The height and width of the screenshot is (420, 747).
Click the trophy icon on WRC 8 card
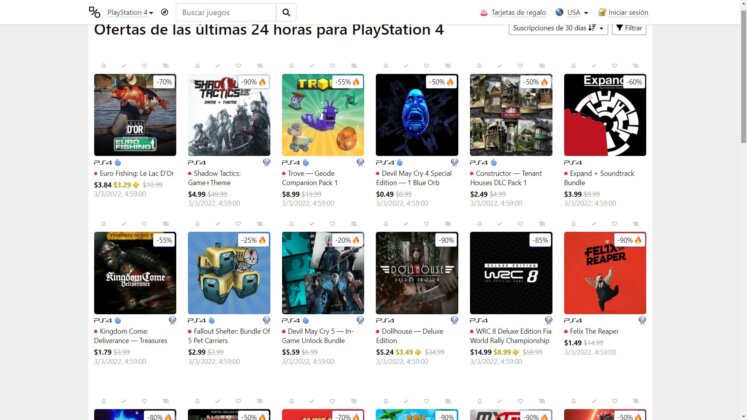coord(548,320)
